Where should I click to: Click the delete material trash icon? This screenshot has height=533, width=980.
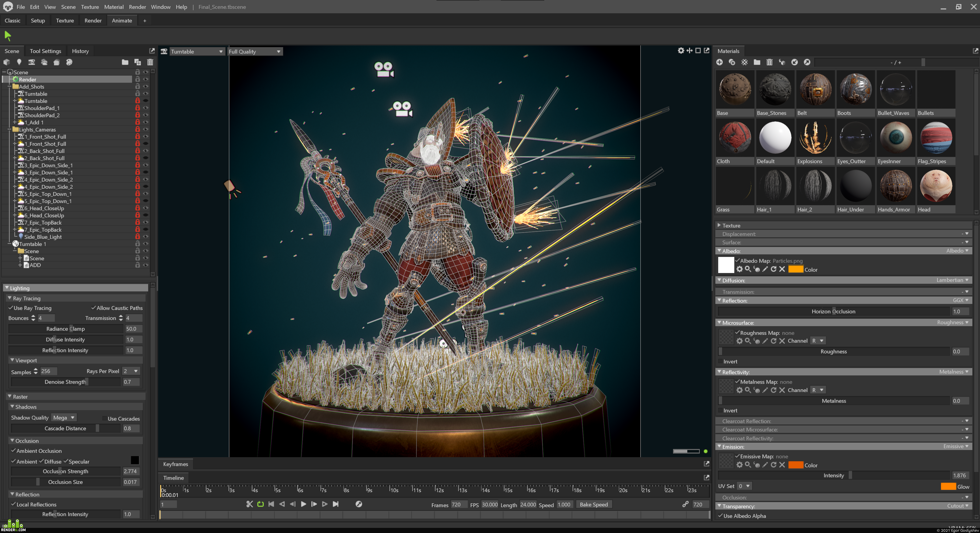[769, 62]
